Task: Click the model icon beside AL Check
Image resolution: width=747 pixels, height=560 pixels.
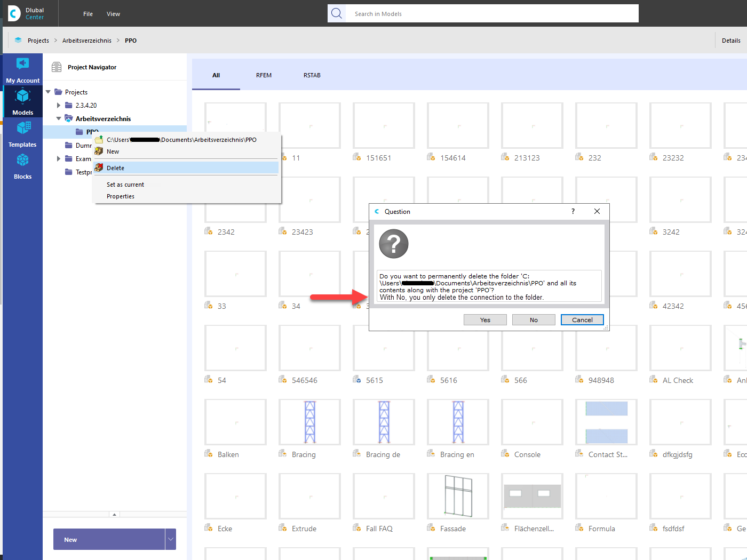Action: point(654,380)
